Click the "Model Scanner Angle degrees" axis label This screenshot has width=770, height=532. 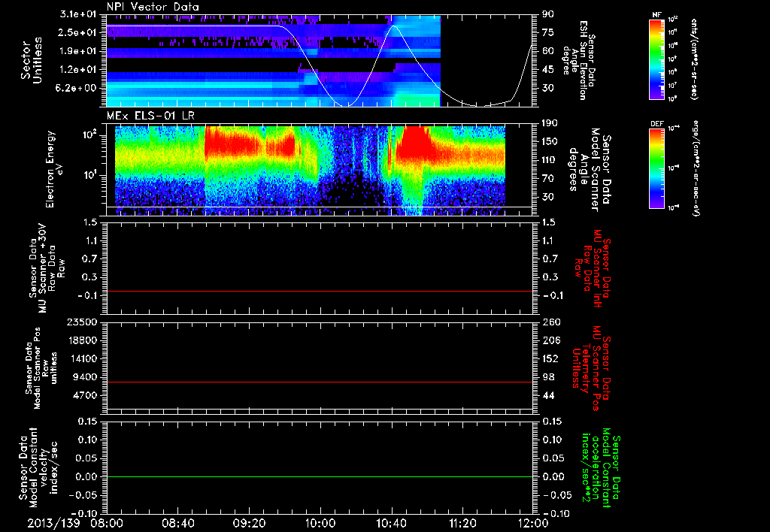590,170
